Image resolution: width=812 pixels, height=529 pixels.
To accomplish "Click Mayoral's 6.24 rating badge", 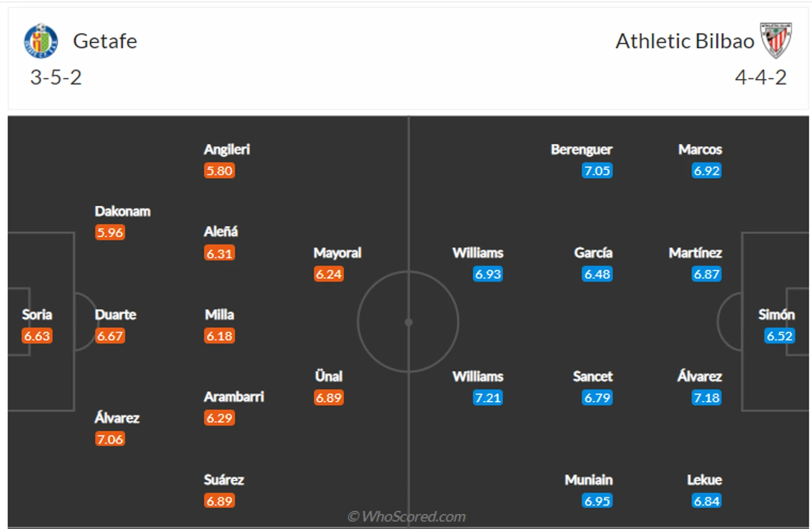I will point(329,274).
